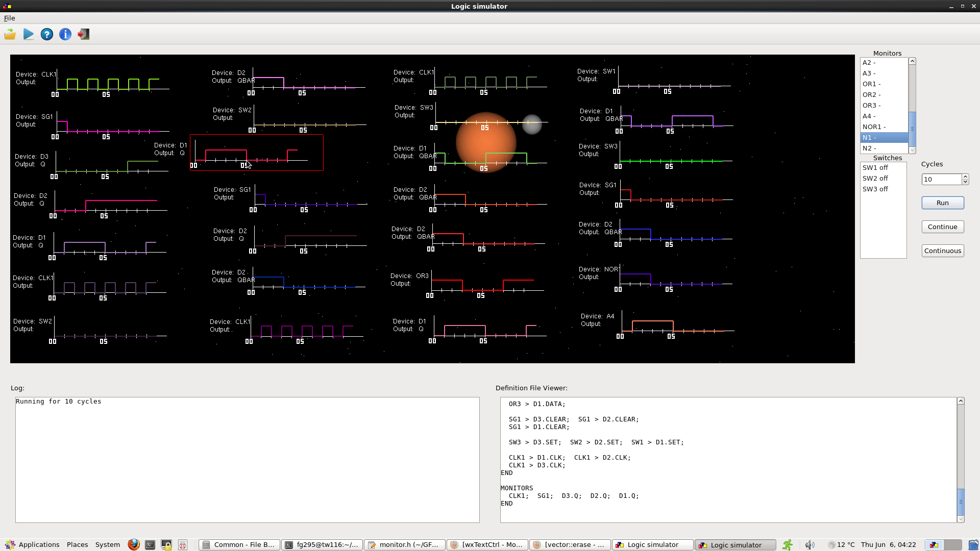The width and height of the screenshot is (980, 551).
Task: Toggle switch SW3 off entry
Action: click(875, 189)
